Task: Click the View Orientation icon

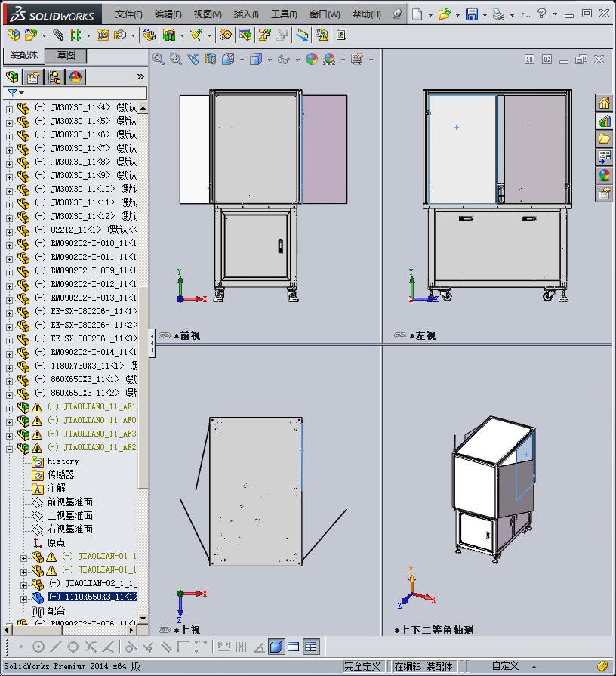Action: (228, 59)
